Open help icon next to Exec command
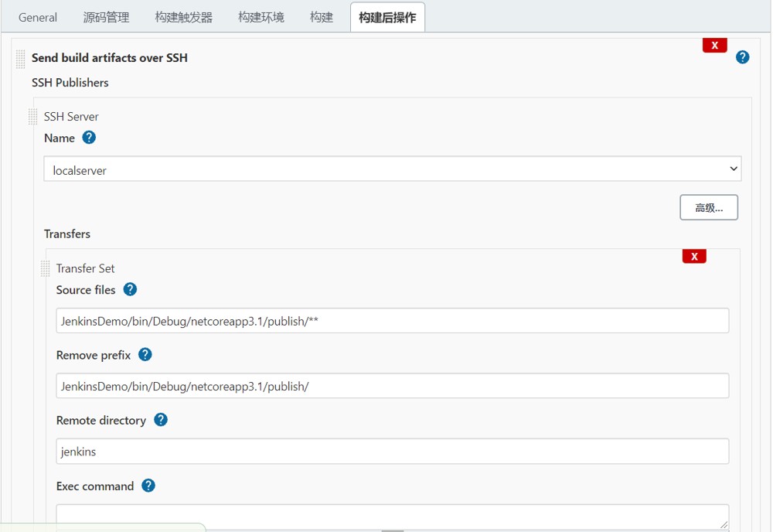The image size is (773, 532). pos(148,486)
